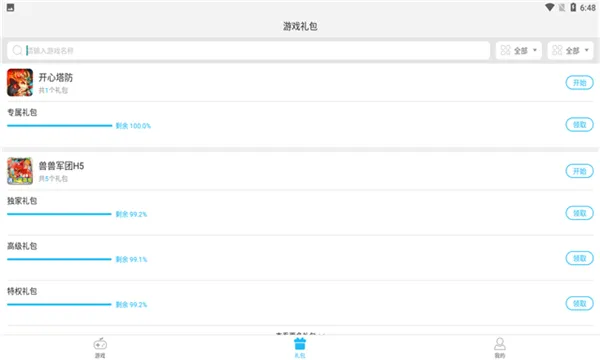Claim the 高级礼包 gift with 领取
Screen dimensions: 600x360
point(579,258)
